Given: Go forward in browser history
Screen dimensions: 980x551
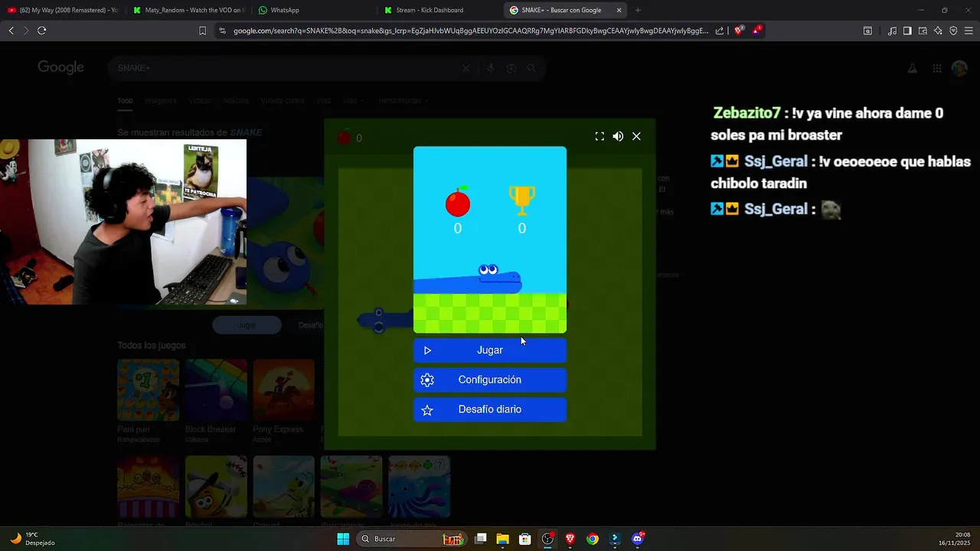Looking at the screenshot, I should pyautogui.click(x=25, y=31).
